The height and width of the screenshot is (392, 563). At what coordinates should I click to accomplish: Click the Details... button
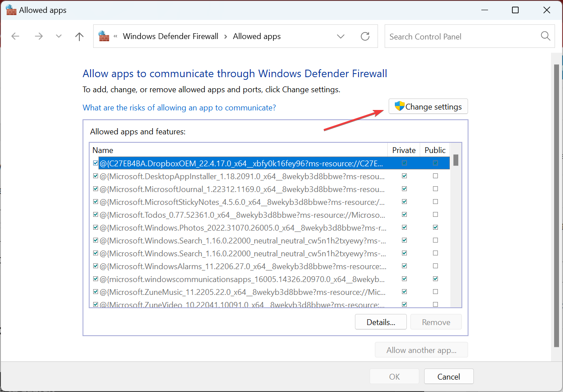coord(381,322)
